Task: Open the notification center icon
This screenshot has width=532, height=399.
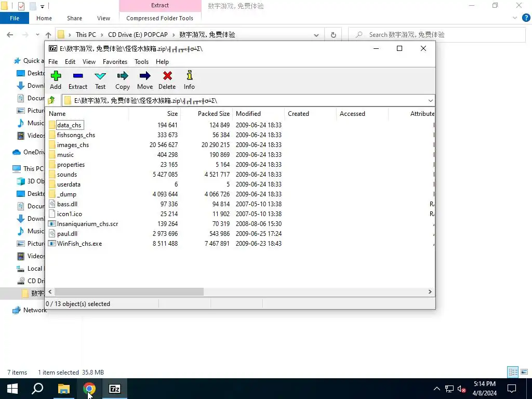Action: click(511, 389)
